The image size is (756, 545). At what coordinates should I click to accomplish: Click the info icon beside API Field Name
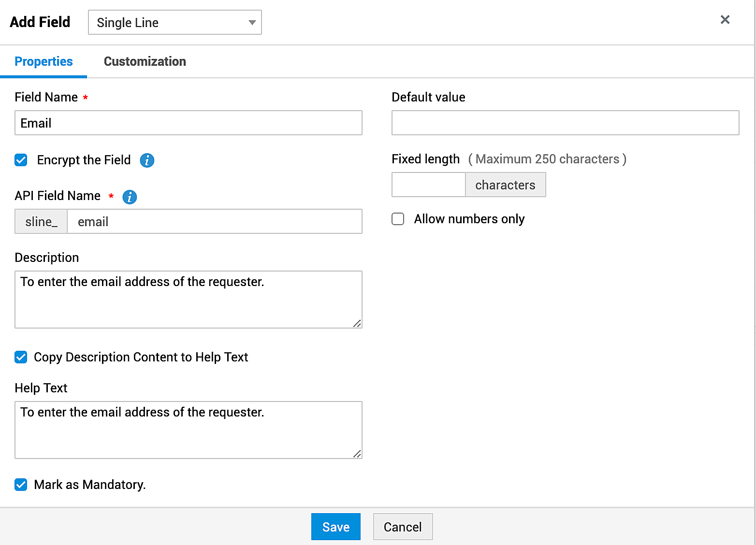129,197
